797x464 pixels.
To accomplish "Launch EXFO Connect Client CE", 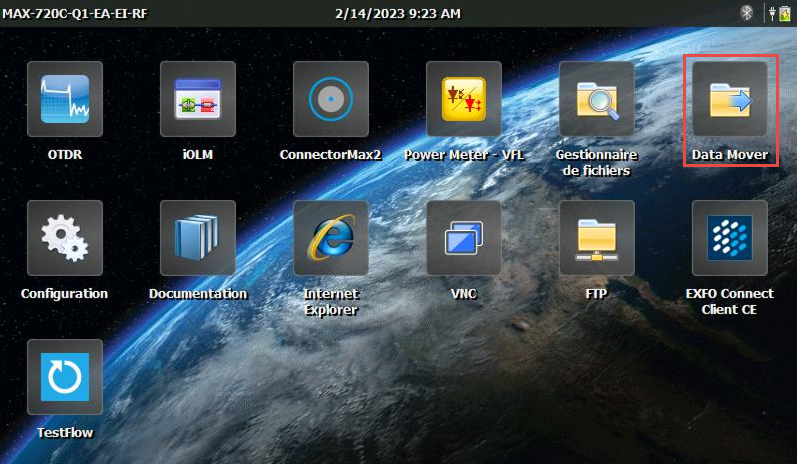I will click(730, 238).
